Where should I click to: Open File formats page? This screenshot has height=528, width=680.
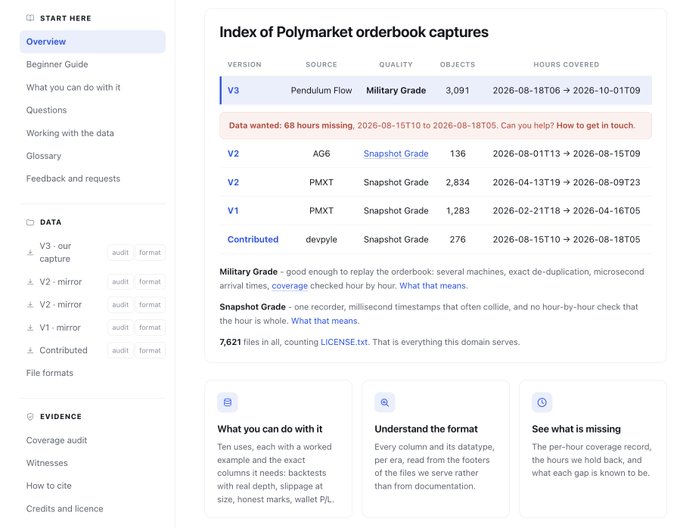click(49, 373)
